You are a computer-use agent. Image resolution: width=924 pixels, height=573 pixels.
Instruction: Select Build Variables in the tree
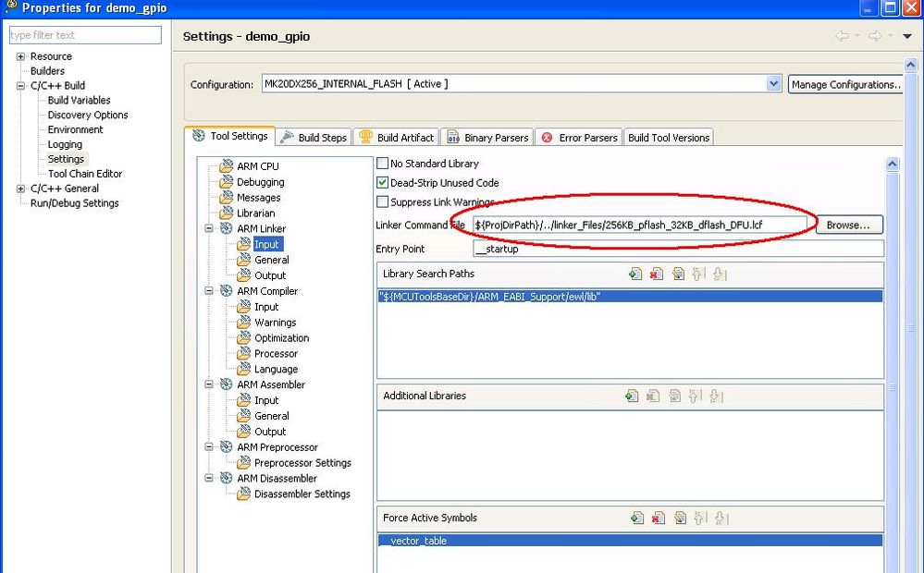tap(79, 100)
